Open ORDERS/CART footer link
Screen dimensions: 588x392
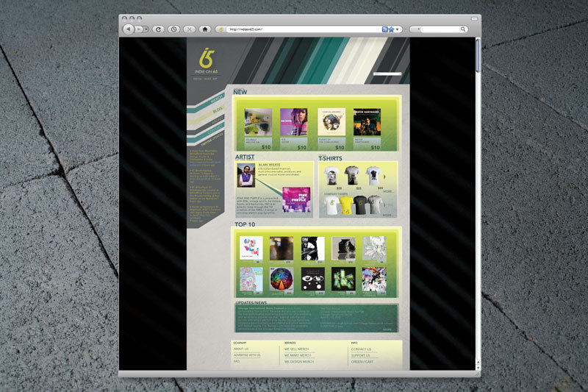[362, 362]
